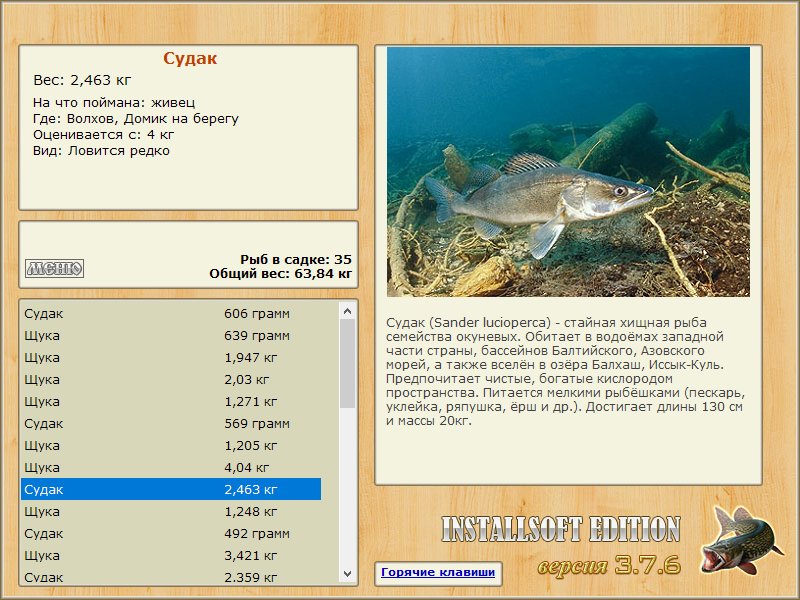Open the Меню button
The width and height of the screenshot is (800, 600).
pyautogui.click(x=55, y=268)
